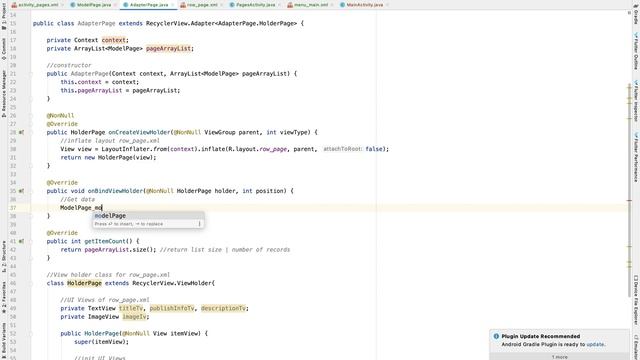Open the Favorites tool window

[4, 297]
